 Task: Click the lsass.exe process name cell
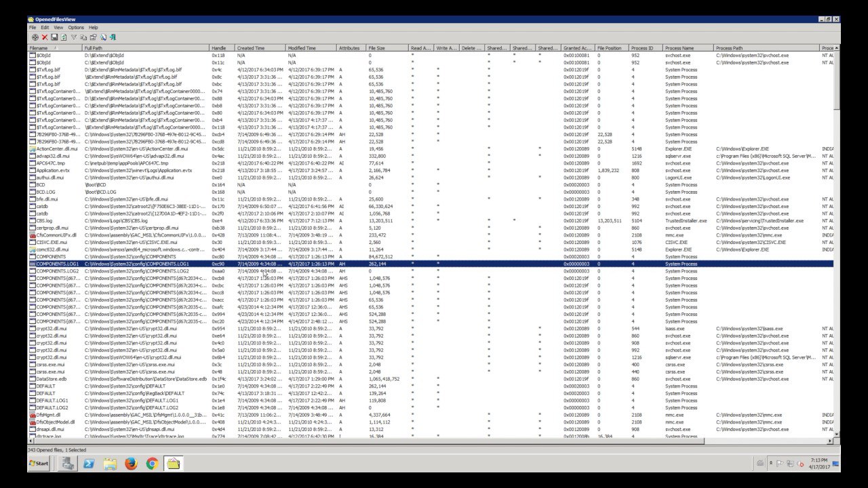[x=675, y=329]
